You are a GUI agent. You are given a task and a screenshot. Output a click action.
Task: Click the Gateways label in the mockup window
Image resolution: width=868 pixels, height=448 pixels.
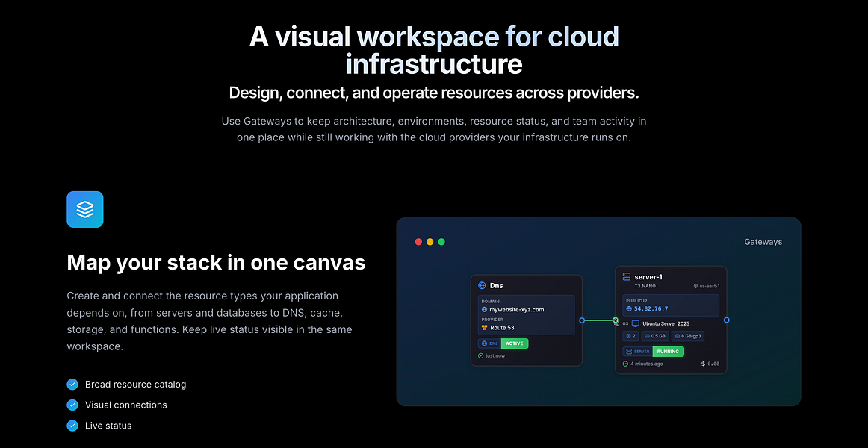point(763,242)
